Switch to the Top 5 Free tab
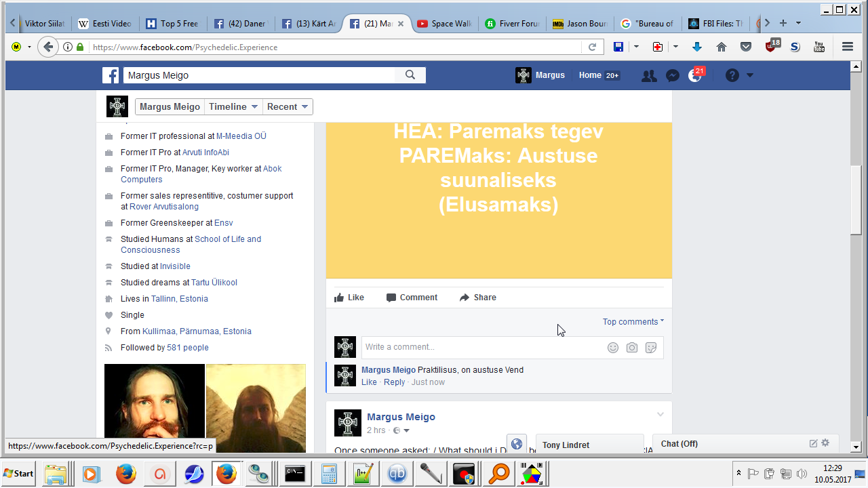The image size is (868, 488). coord(173,23)
